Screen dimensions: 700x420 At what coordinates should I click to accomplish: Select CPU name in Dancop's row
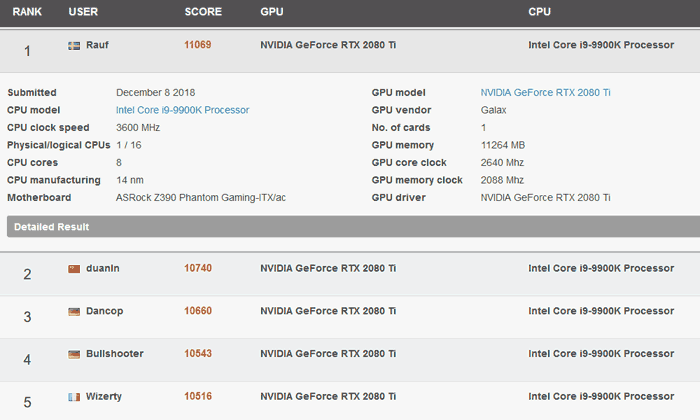click(601, 311)
